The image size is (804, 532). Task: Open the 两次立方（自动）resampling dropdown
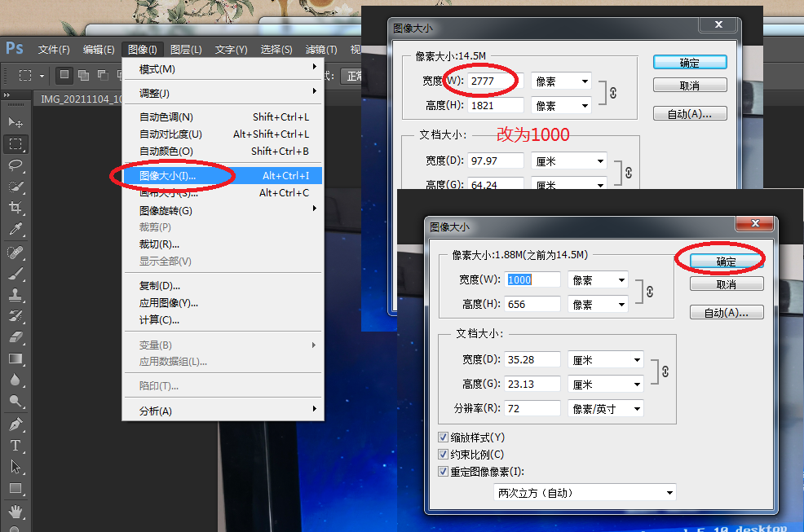click(x=585, y=493)
